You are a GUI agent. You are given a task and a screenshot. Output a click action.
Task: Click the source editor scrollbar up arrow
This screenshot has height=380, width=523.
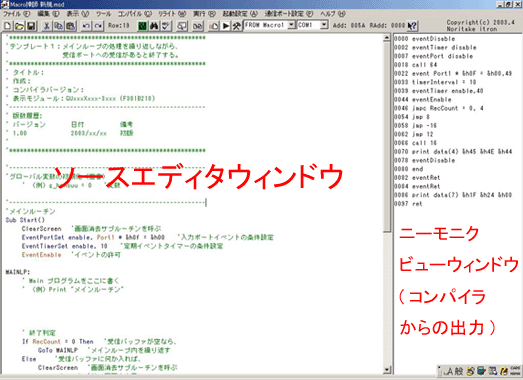tap(387, 37)
